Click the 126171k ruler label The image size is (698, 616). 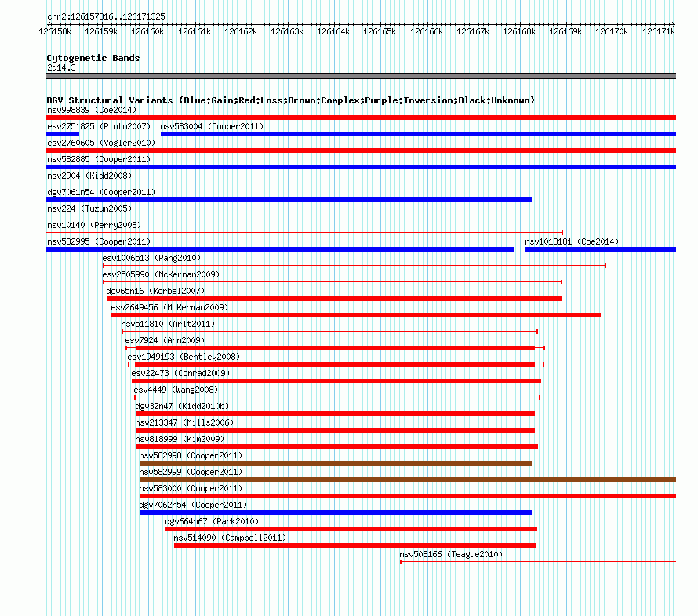(659, 31)
